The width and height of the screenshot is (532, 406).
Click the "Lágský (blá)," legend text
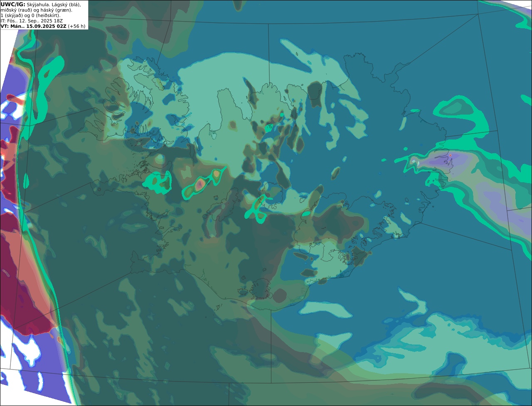[x=66, y=4]
